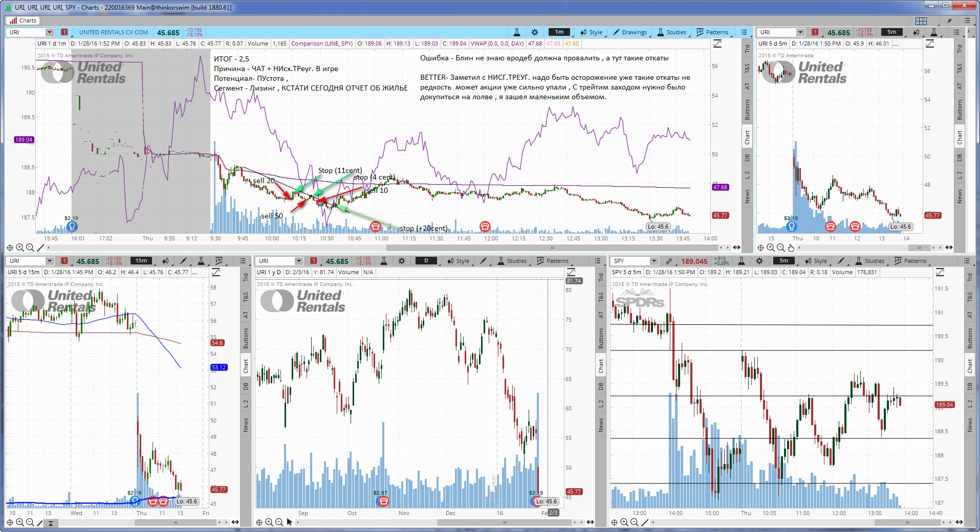
Task: Click the style candlestick icon in URI 15m toolbar
Action: point(165,261)
